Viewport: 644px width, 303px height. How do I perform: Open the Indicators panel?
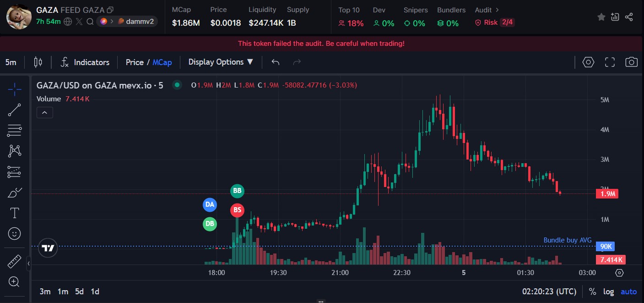pyautogui.click(x=85, y=62)
